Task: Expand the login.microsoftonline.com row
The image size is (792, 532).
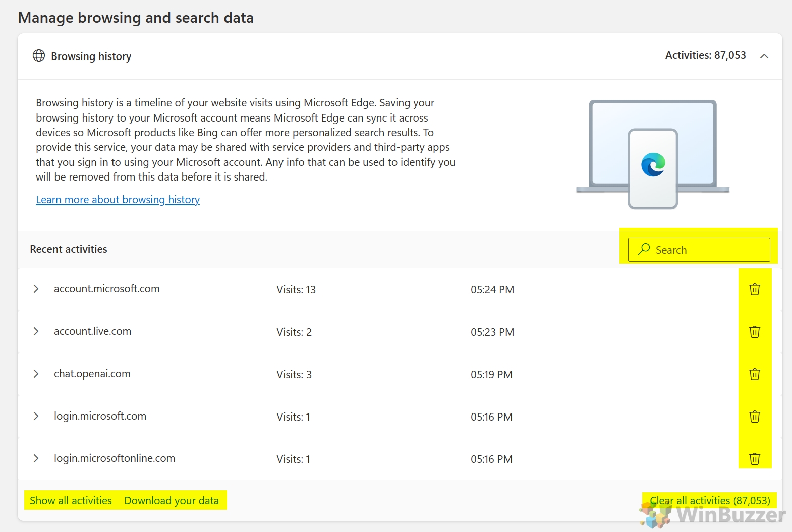Action: tap(36, 458)
